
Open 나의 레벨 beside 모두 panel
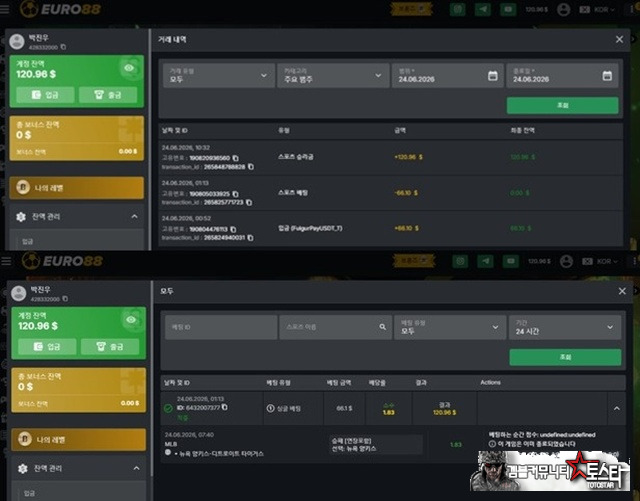78,439
